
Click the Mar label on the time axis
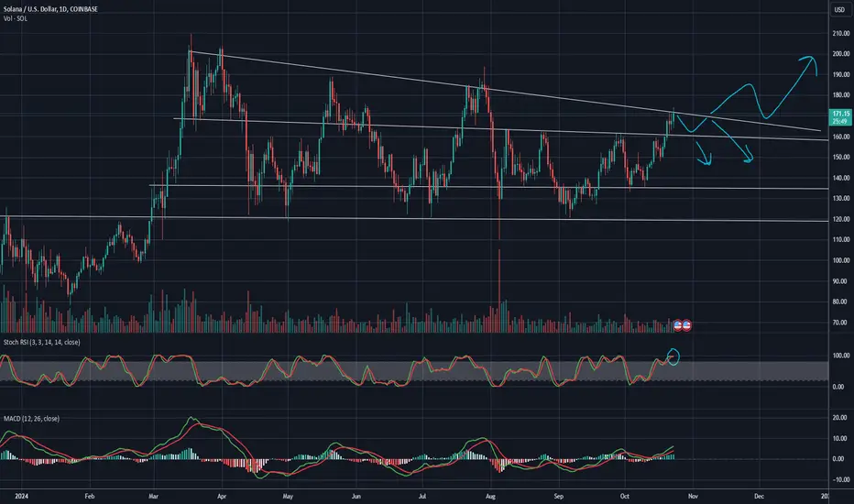click(153, 497)
